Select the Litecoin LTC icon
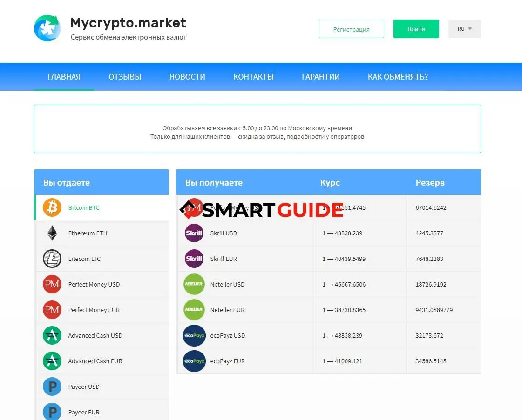 click(52, 259)
